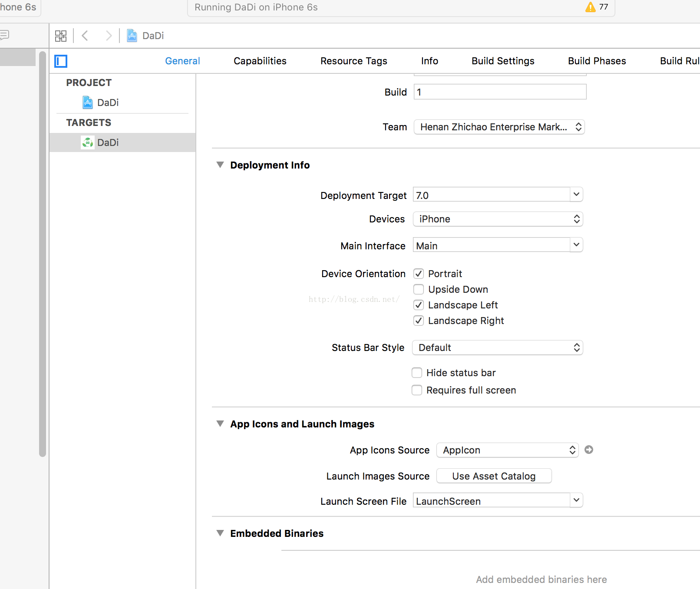This screenshot has height=589, width=700.
Task: Select the DaDi target row
Action: 122,142
